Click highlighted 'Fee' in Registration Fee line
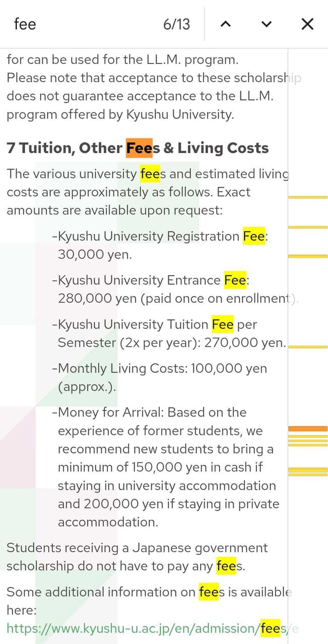Viewport: 328px width, 644px height. [253, 236]
